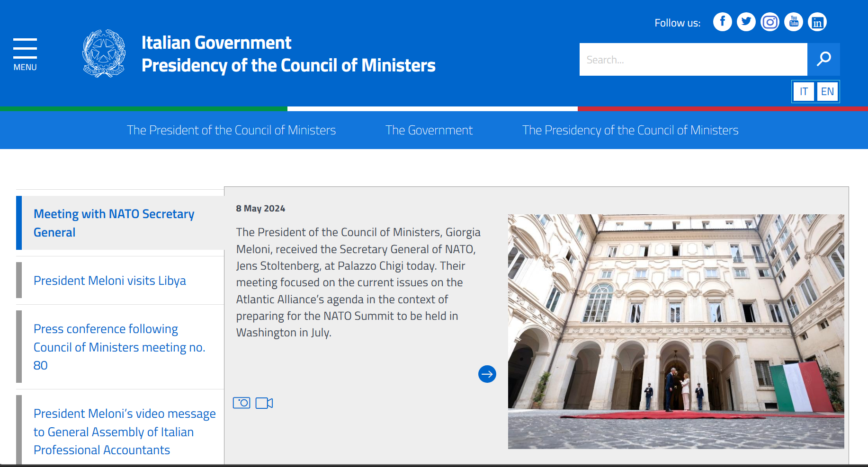Image resolution: width=868 pixels, height=467 pixels.
Task: Open The Government menu
Action: [429, 130]
